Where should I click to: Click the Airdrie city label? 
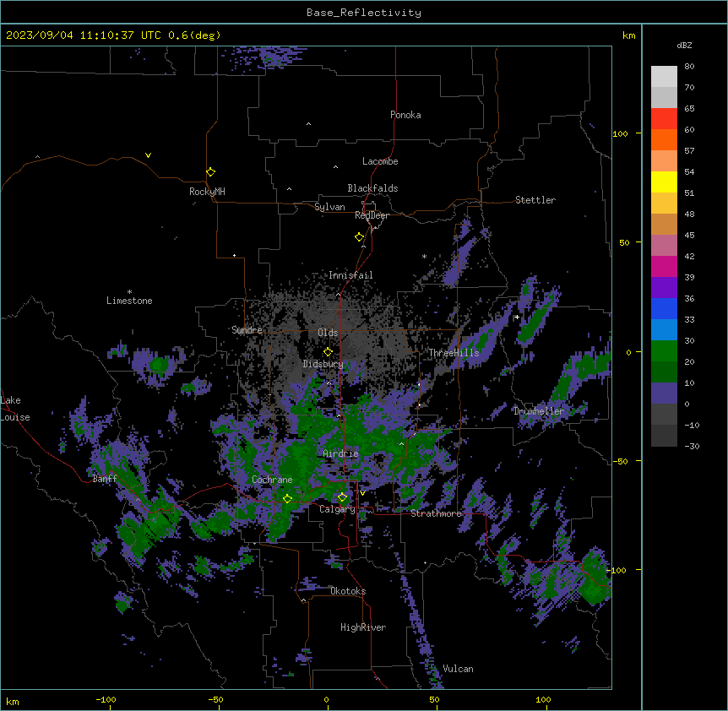tap(341, 453)
